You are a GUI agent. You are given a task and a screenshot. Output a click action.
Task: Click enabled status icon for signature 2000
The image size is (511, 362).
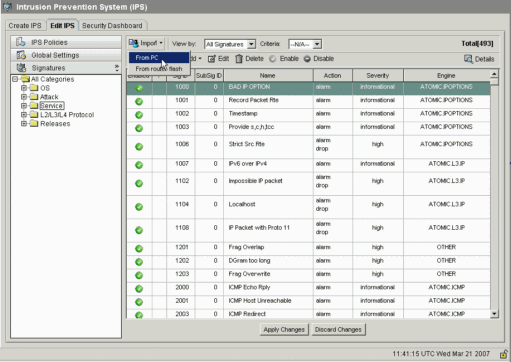139,289
